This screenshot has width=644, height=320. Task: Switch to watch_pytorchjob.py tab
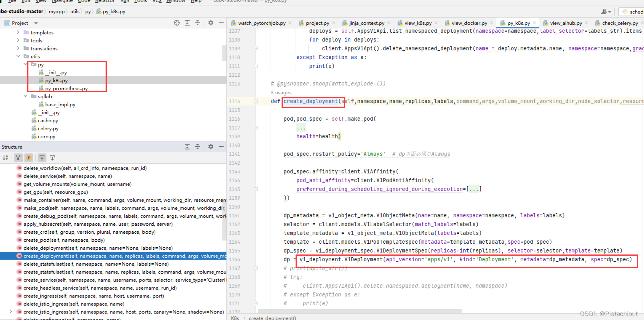click(x=262, y=23)
